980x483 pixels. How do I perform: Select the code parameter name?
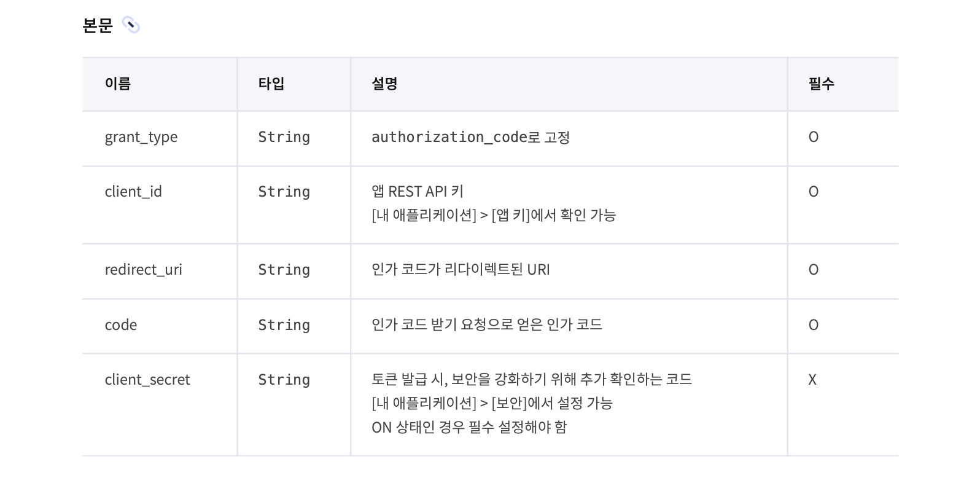121,325
